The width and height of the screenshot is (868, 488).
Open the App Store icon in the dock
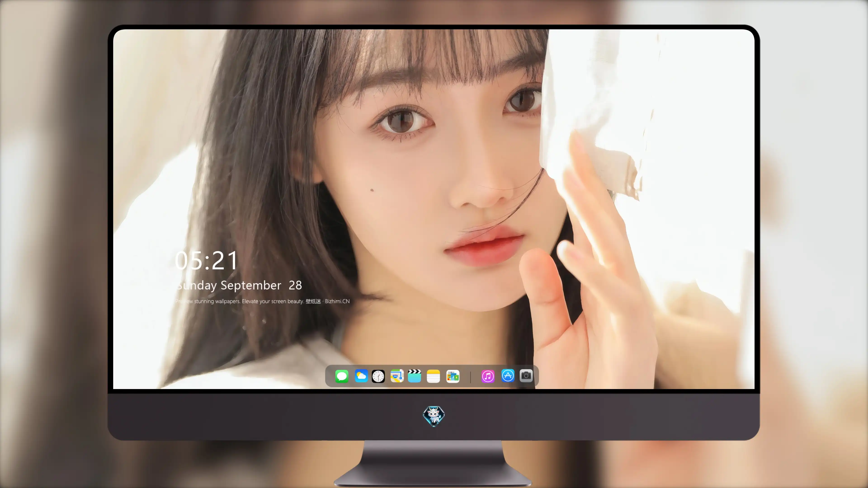[x=508, y=375]
